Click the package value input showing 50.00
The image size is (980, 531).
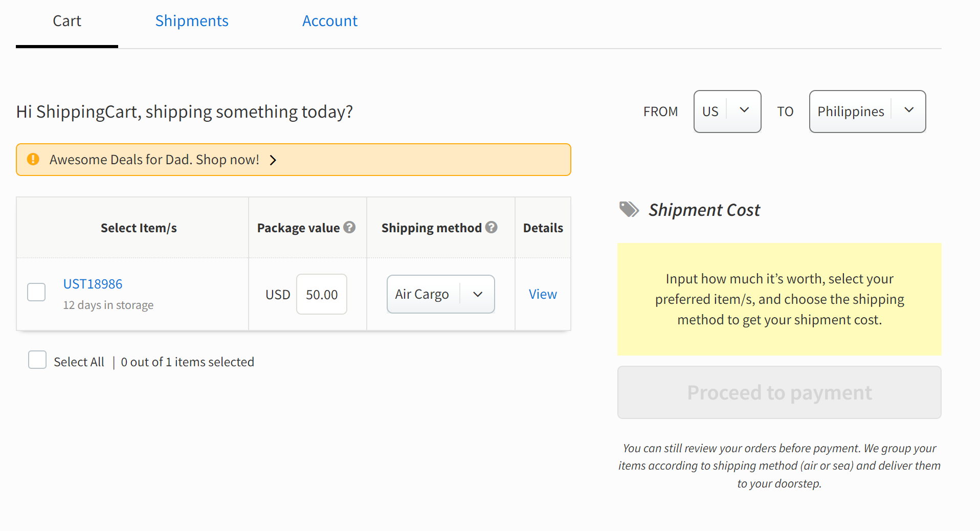click(321, 294)
